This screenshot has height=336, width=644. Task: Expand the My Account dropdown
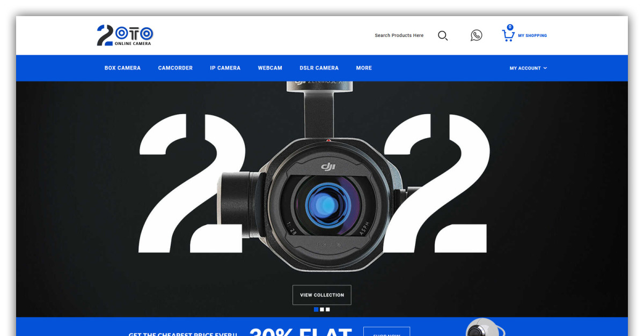click(528, 68)
